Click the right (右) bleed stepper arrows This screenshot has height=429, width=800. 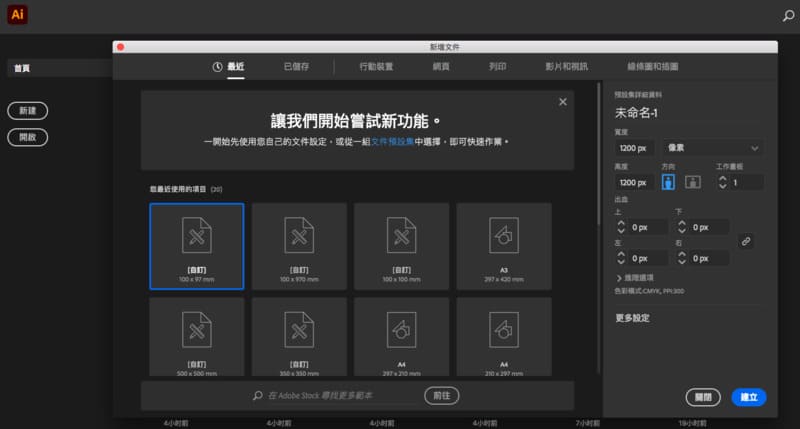point(682,258)
